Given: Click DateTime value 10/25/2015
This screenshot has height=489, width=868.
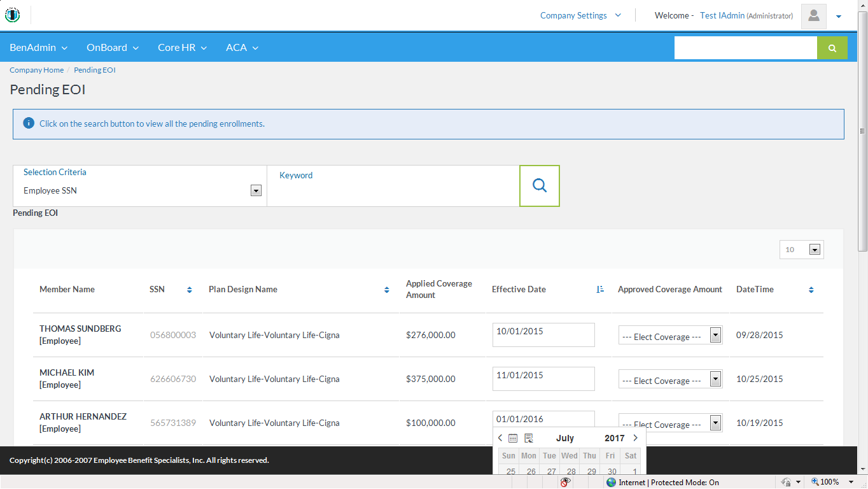Looking at the screenshot, I should (760, 379).
